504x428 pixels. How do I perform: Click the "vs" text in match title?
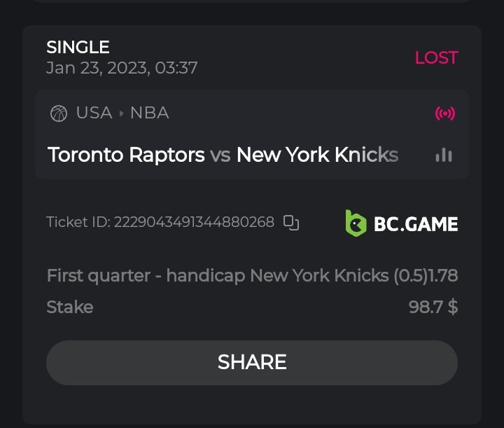click(220, 155)
